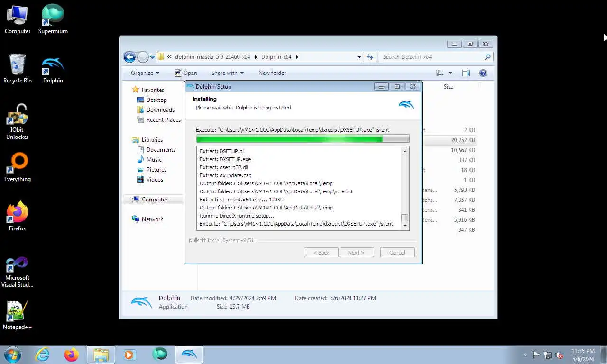Click the Search Dolphin-x64 field

(432, 57)
